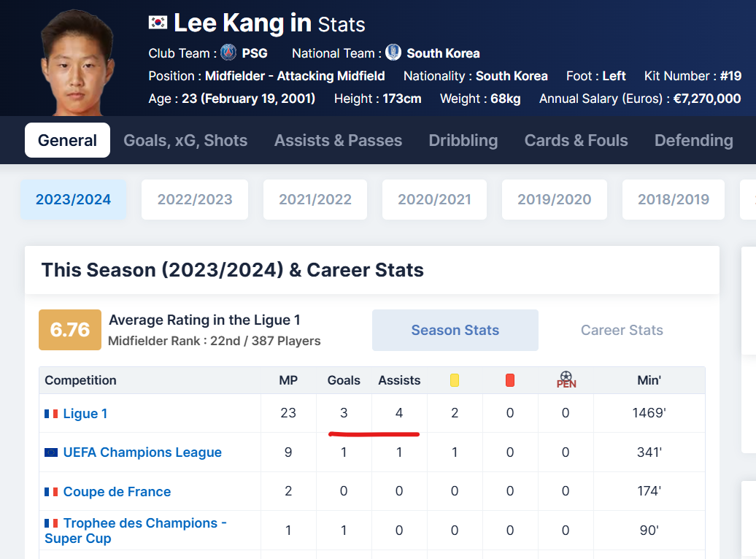Select the 2022/2023 season

coord(195,199)
